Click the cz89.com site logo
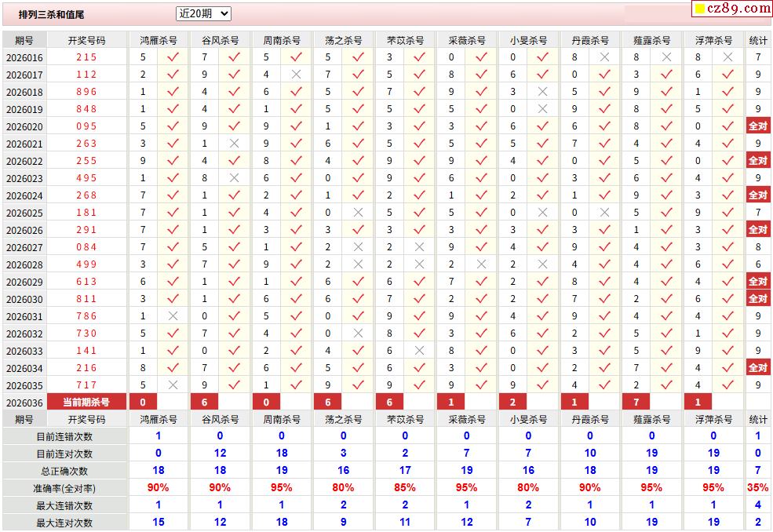This screenshot has height=532, width=773. click(x=732, y=9)
